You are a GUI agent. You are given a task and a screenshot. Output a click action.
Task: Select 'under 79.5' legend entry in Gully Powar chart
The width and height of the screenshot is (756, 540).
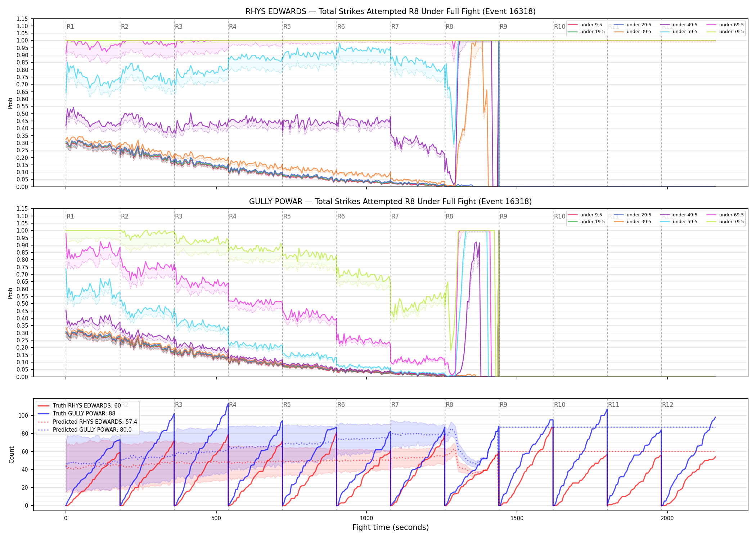[725, 222]
